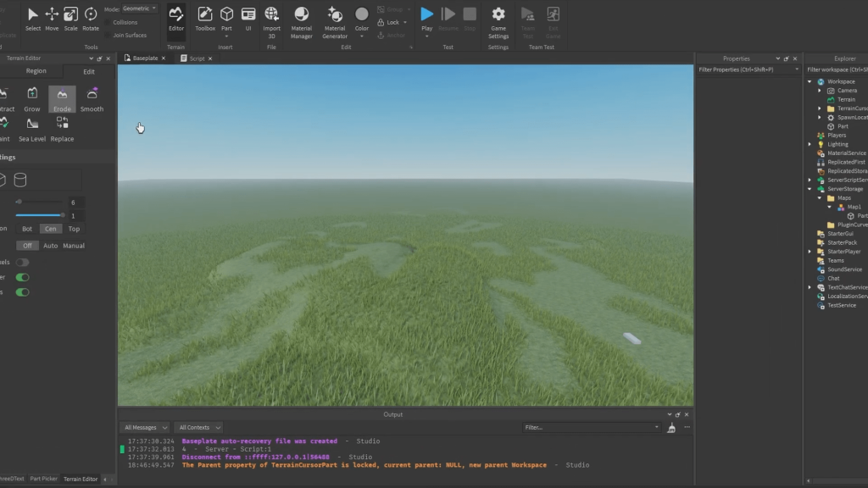Screen dimensions: 868x488
Task: Adjust the blue strength slider
Action: click(39, 215)
